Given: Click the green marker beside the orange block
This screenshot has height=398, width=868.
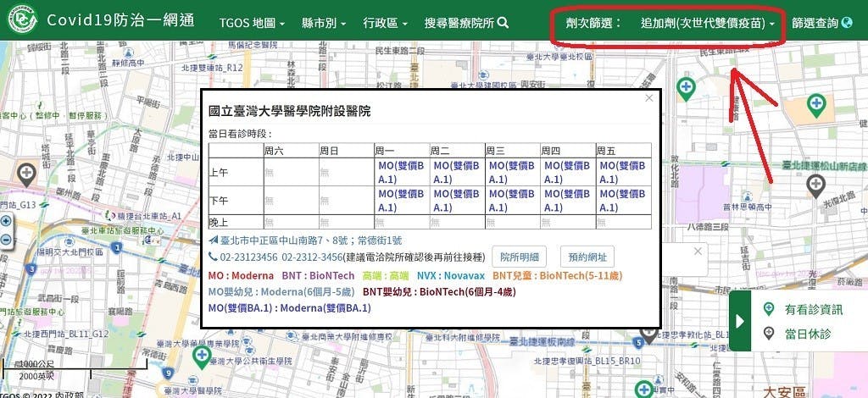Looking at the screenshot, I should (815, 104).
